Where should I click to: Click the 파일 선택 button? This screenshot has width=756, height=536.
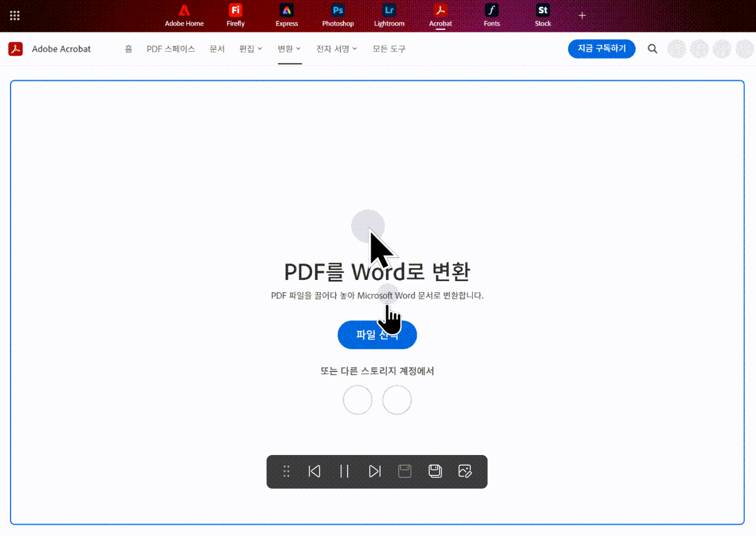tap(377, 335)
